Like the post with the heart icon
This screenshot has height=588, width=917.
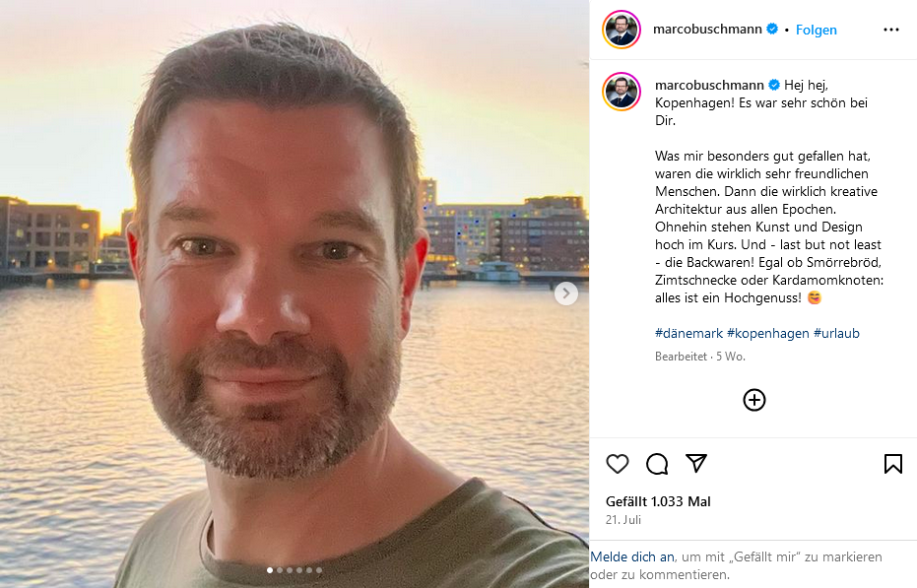pyautogui.click(x=617, y=464)
